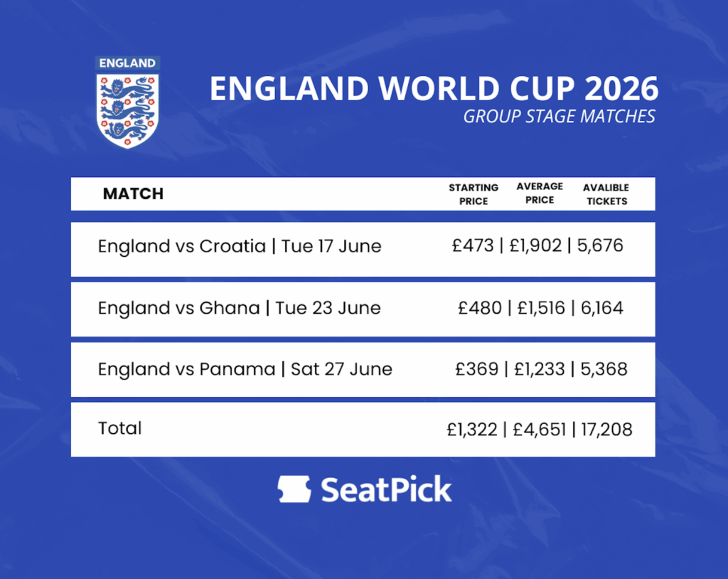
Task: Click the Ghana match prices £480 | £1,516 | 6,164
Action: (x=540, y=308)
